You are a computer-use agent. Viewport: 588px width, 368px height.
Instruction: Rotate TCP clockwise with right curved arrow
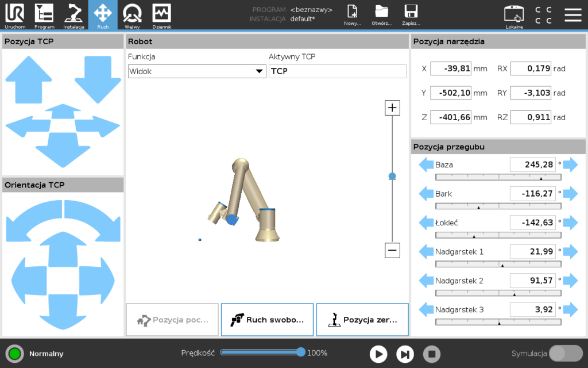point(92,221)
